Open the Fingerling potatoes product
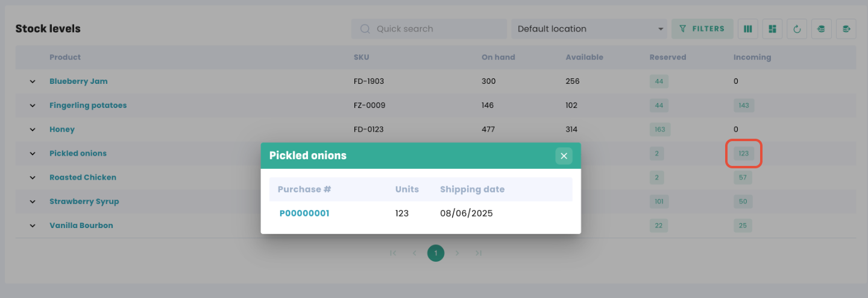This screenshot has height=298, width=868. [88, 105]
